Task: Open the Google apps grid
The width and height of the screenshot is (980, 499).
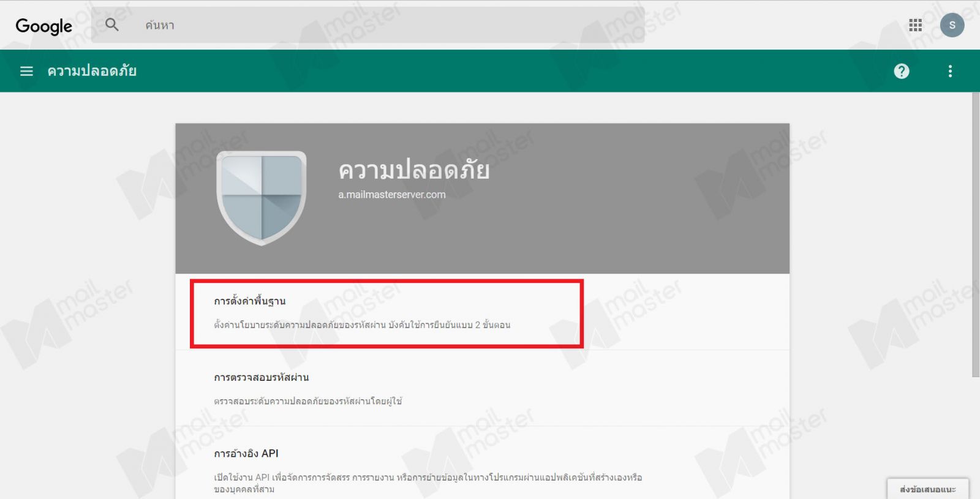Action: 915,25
